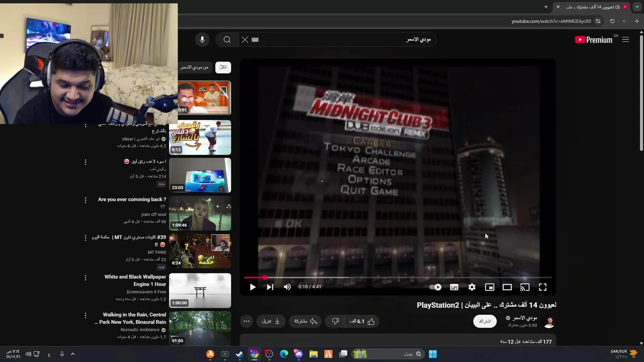Switch to theater mode

point(507,287)
